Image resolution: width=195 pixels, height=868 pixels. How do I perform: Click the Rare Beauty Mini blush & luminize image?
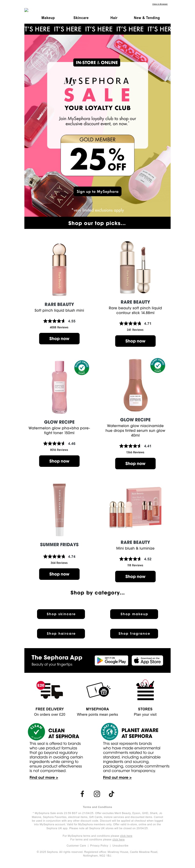(135, 507)
